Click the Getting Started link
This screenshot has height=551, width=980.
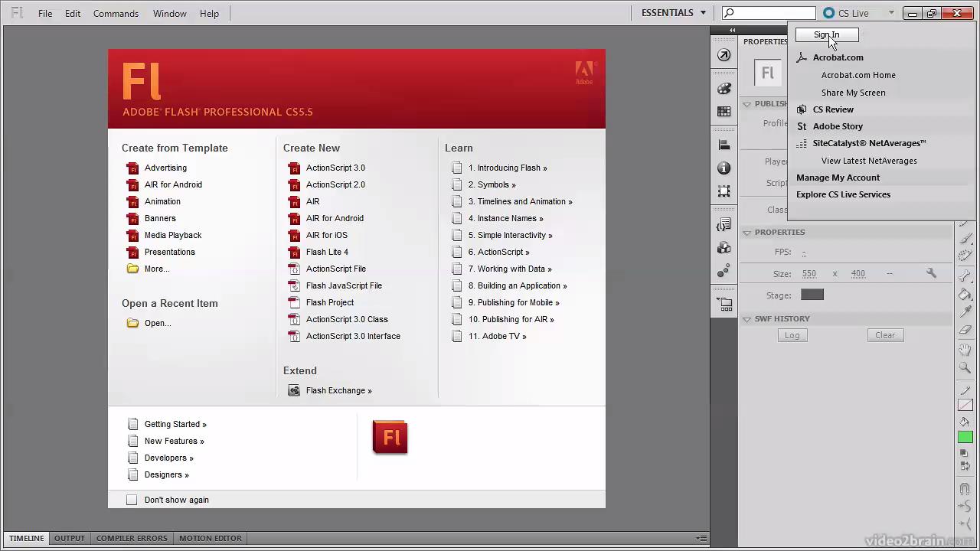click(x=175, y=424)
